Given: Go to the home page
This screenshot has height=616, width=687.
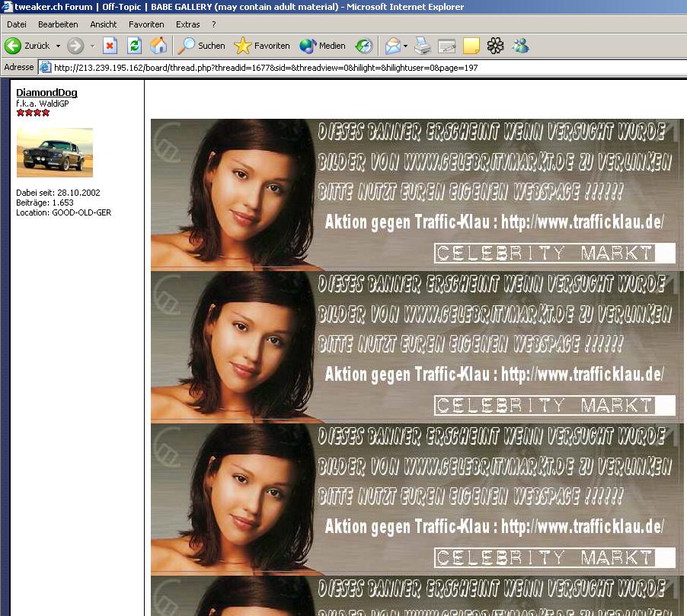Looking at the screenshot, I should click(x=158, y=46).
